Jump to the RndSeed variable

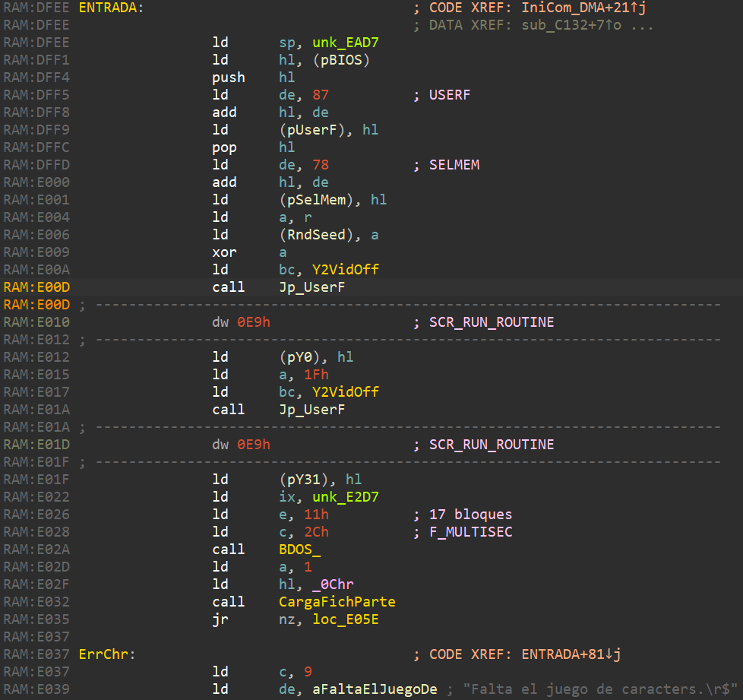point(316,235)
